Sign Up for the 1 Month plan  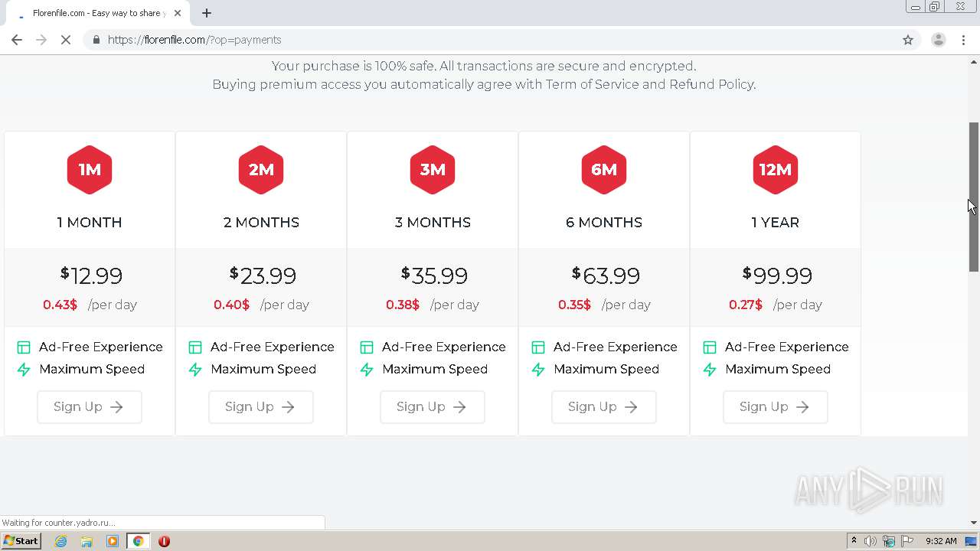click(90, 407)
